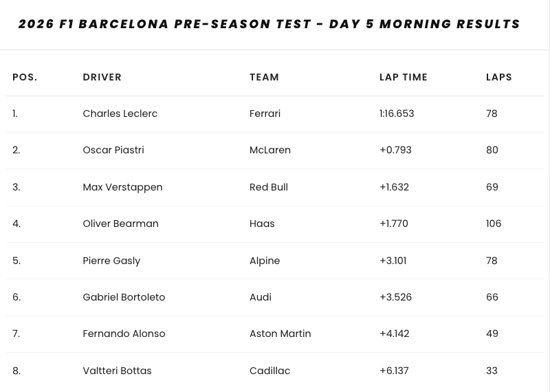
Task: Click the DRIVER column header
Action: click(102, 77)
